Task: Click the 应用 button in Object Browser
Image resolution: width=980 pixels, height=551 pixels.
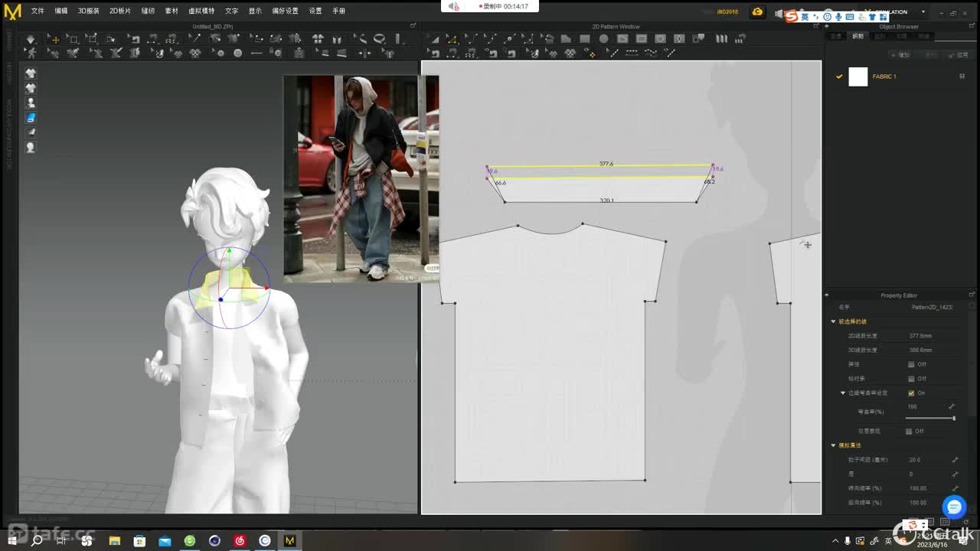Action: point(959,55)
